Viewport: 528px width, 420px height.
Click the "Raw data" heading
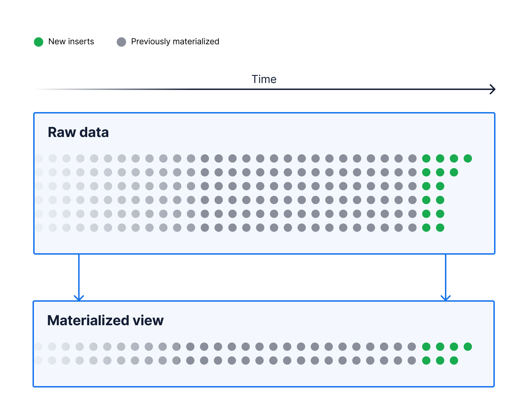pos(78,133)
